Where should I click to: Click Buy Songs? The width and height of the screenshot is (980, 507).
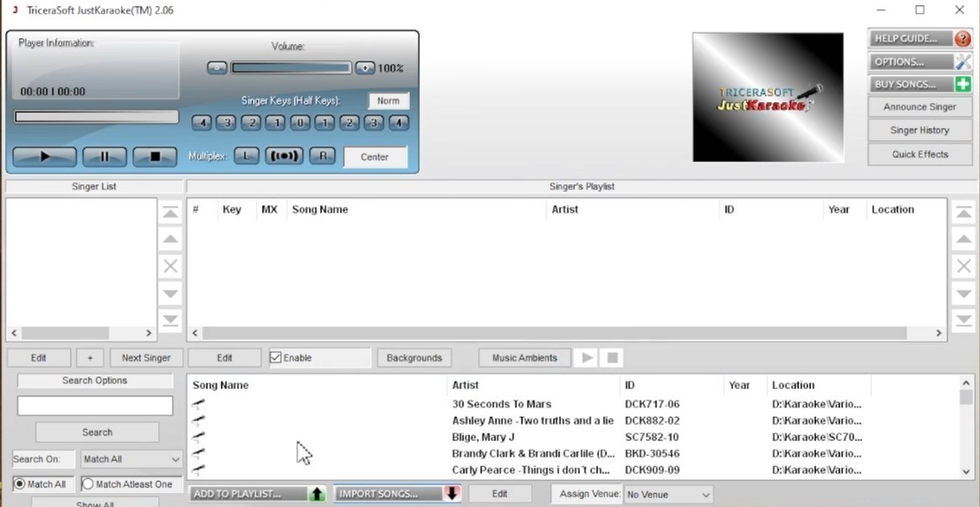pyautogui.click(x=920, y=85)
